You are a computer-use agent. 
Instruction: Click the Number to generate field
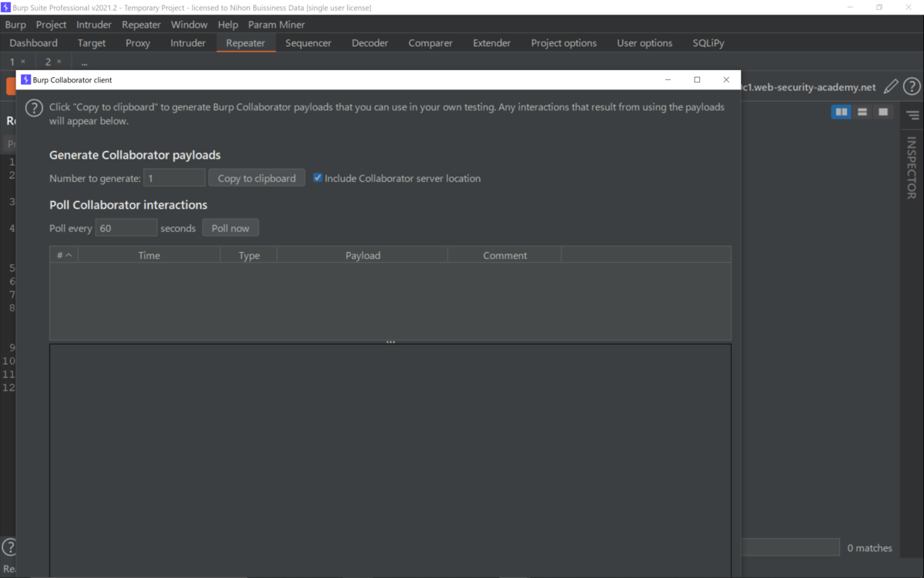coord(174,178)
